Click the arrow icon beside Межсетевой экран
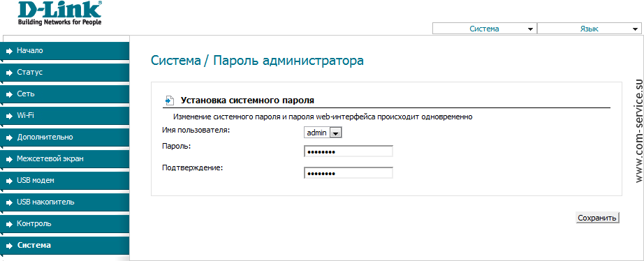644x261 pixels. [10, 159]
